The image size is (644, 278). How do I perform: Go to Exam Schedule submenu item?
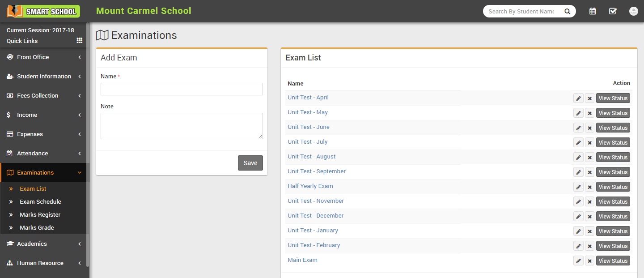pyautogui.click(x=40, y=202)
